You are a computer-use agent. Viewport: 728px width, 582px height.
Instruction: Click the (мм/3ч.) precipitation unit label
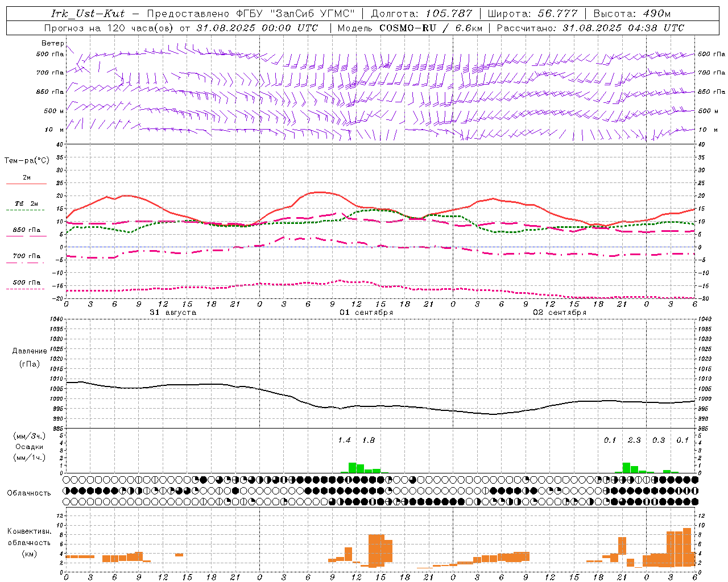point(30,436)
